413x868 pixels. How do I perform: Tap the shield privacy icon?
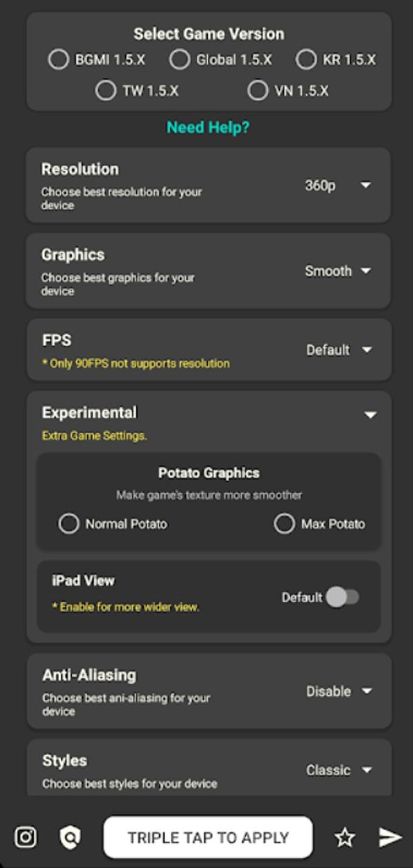pyautogui.click(x=70, y=838)
